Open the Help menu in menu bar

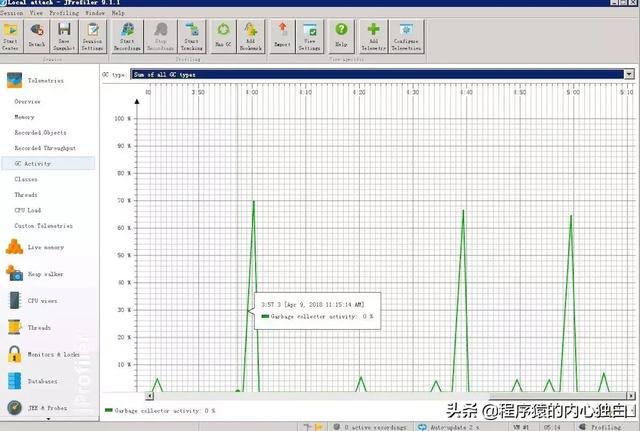point(118,13)
